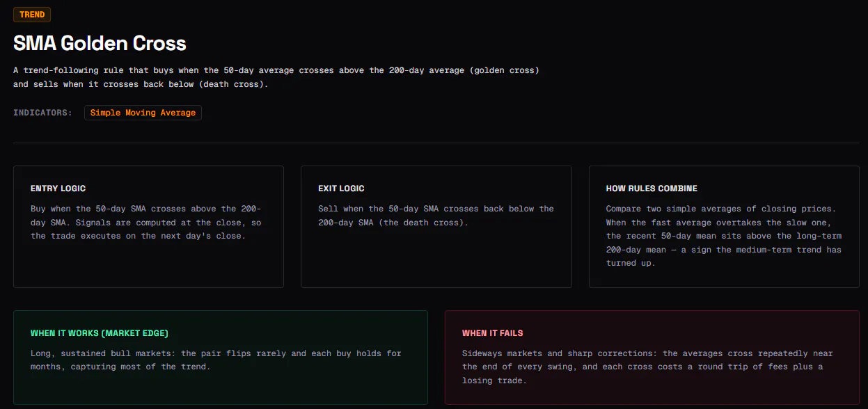The width and height of the screenshot is (868, 409).
Task: Click the strategy description mentioning golden cross
Action: point(276,77)
